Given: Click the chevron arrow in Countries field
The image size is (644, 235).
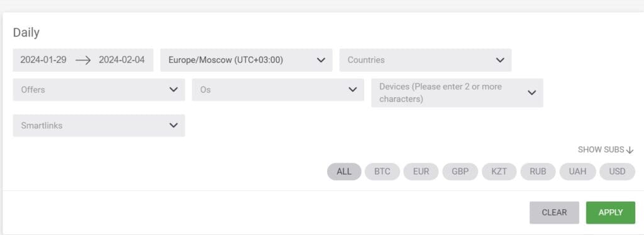Looking at the screenshot, I should click(x=500, y=60).
